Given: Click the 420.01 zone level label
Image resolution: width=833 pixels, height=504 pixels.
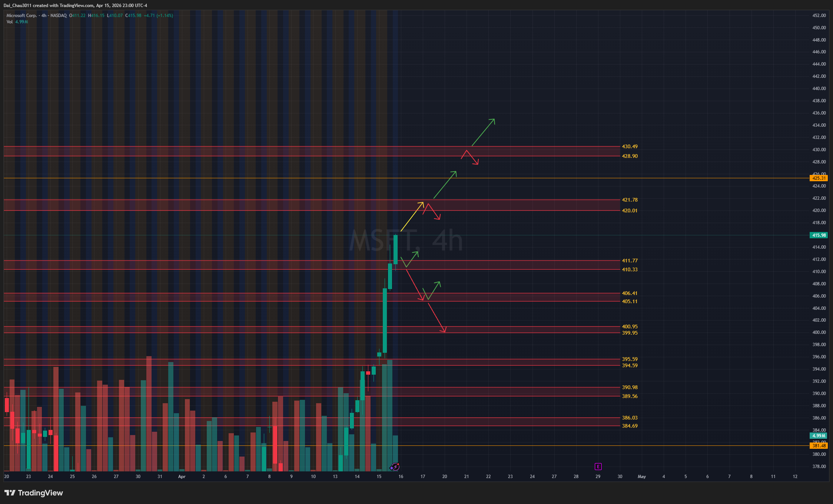Looking at the screenshot, I should [630, 211].
